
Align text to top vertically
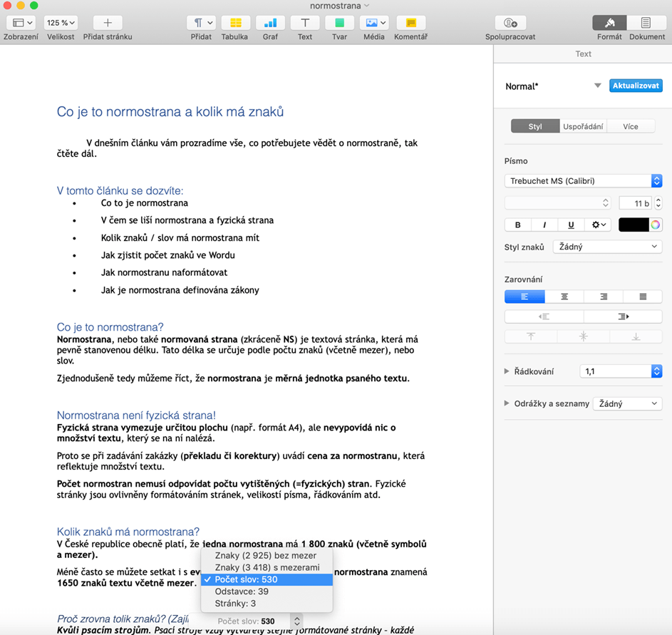531,337
